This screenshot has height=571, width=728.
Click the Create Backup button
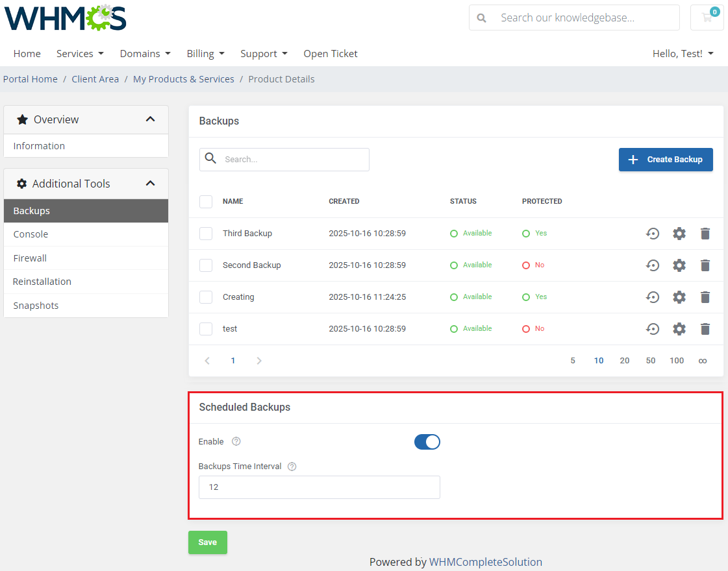tap(666, 160)
